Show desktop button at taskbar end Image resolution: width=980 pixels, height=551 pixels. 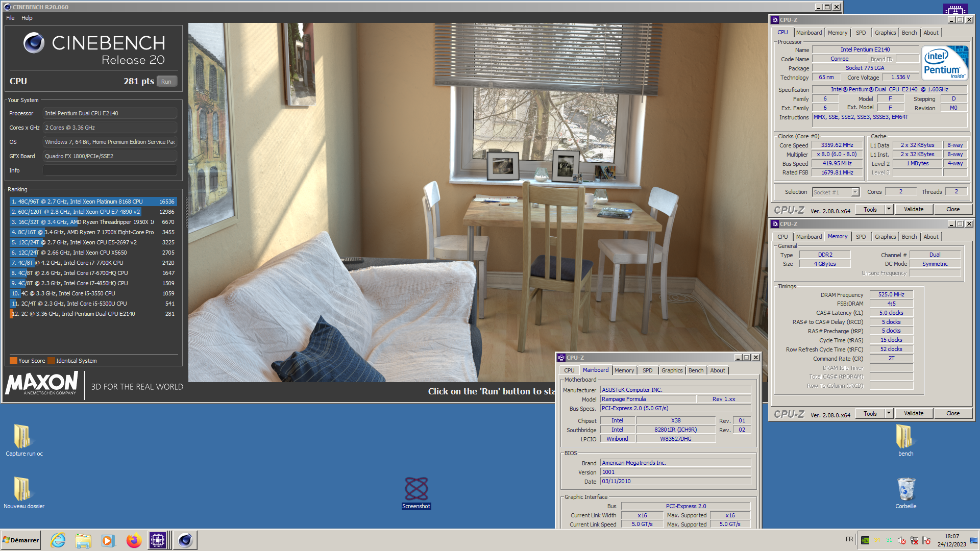tap(974, 540)
